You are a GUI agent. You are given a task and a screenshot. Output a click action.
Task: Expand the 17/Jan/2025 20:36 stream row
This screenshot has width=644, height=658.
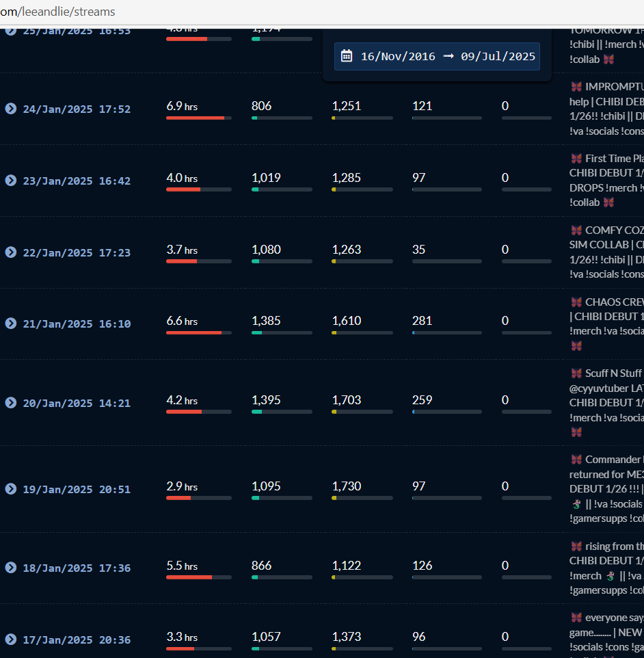point(11,640)
